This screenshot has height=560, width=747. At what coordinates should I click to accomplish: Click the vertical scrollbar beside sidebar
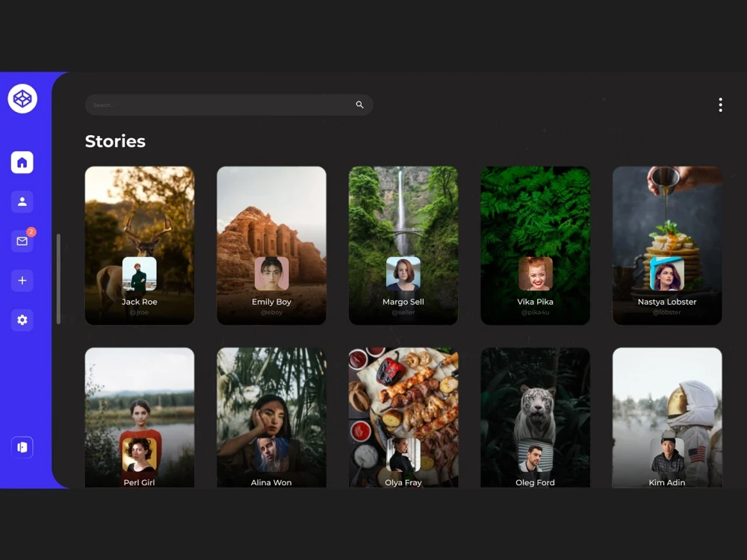coord(58,279)
